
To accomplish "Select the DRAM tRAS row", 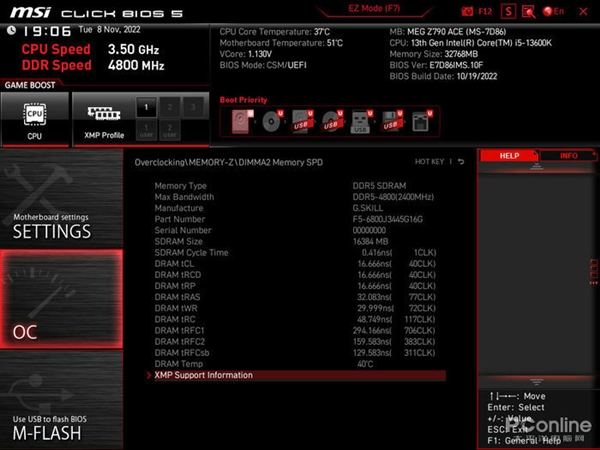I will (297, 297).
